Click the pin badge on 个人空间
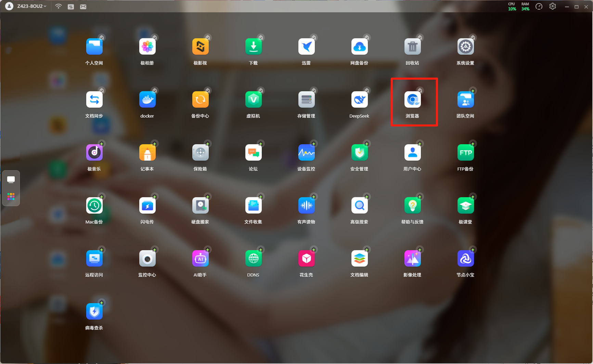This screenshot has width=593, height=364. coord(102,37)
